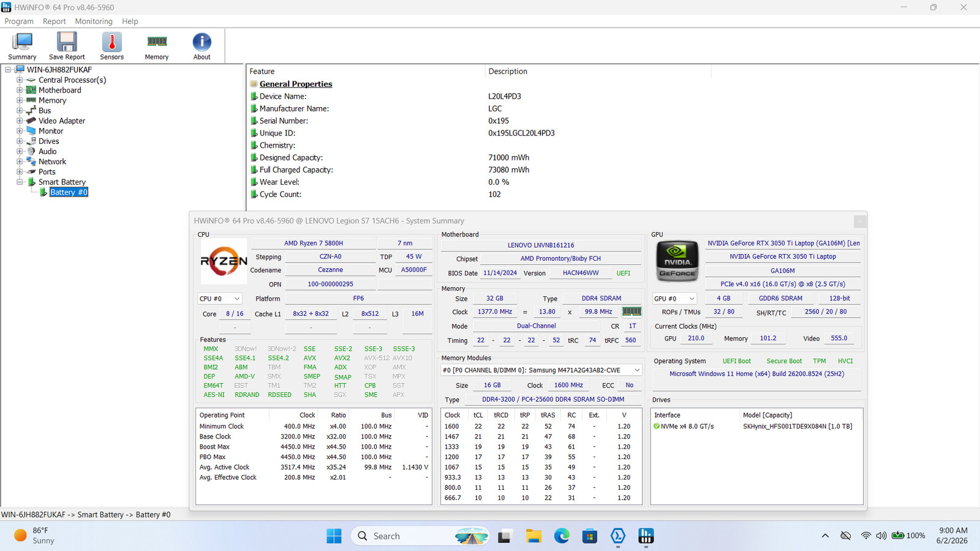Click the taskbar icon left of HWiNFO
Screen dimensions: 980x551
[618, 536]
